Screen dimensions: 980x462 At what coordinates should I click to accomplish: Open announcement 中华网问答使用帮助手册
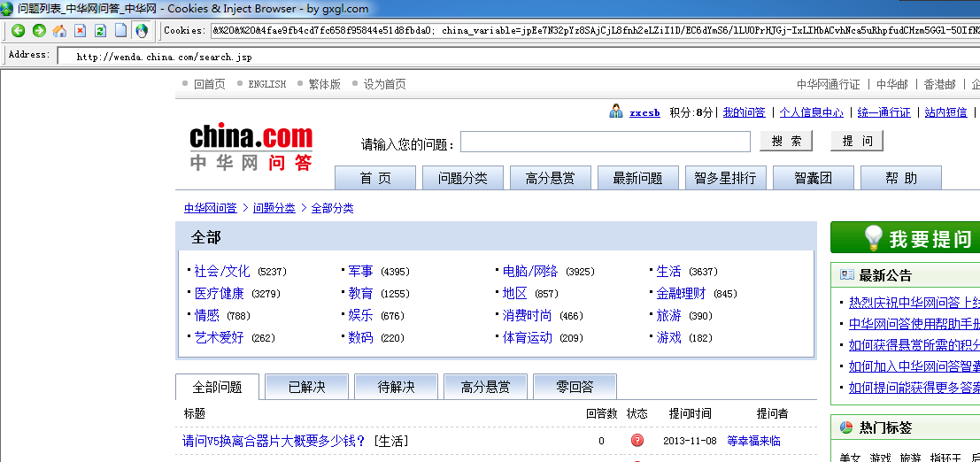point(914,324)
